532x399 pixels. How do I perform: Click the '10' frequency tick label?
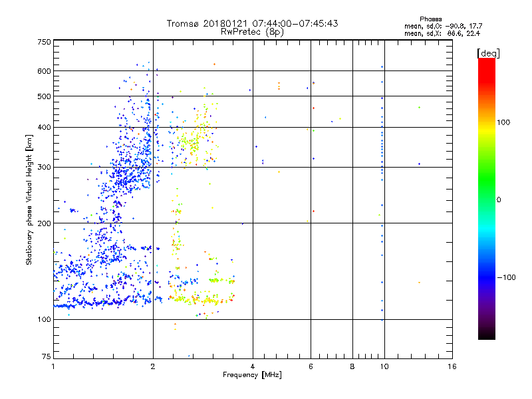point(384,366)
